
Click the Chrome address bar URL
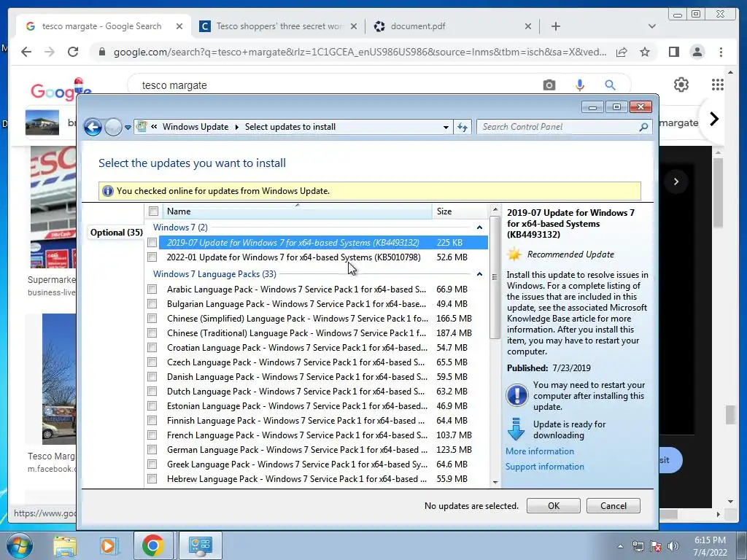360,52
